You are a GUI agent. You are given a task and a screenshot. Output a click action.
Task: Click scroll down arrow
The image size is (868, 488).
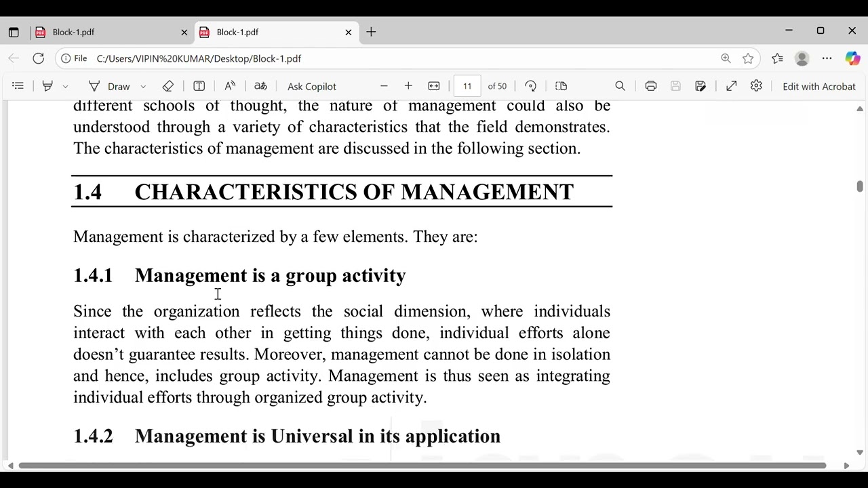pos(860,452)
